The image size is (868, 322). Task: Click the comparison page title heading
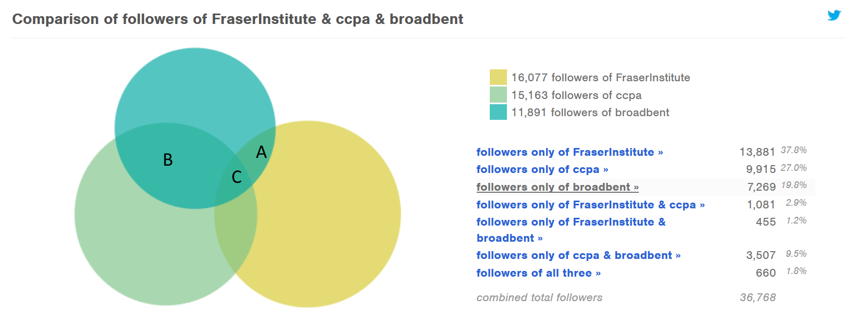tap(238, 19)
